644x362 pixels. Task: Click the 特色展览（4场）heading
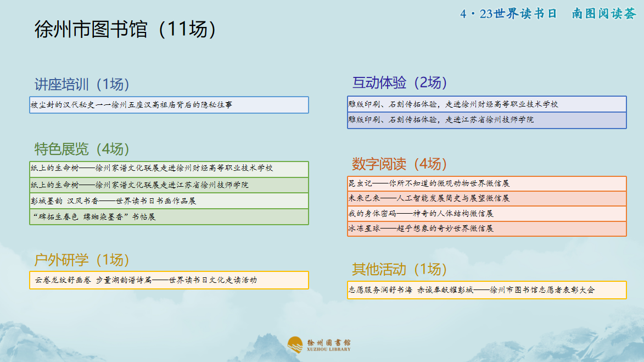(82, 149)
